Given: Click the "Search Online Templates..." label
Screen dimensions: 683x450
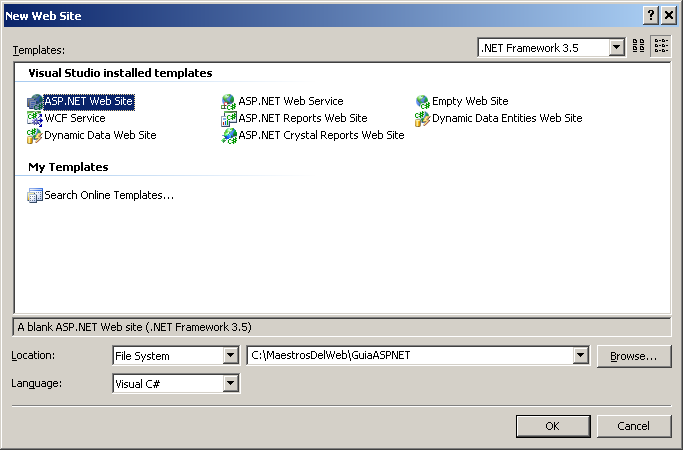Looking at the screenshot, I should (109, 195).
